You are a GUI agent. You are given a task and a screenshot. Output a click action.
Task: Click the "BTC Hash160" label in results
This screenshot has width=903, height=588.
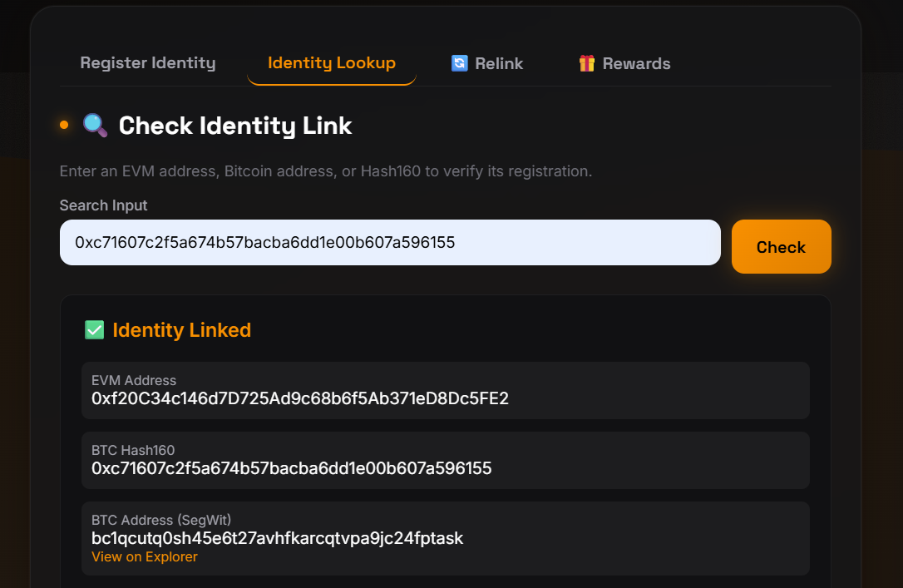[133, 451]
